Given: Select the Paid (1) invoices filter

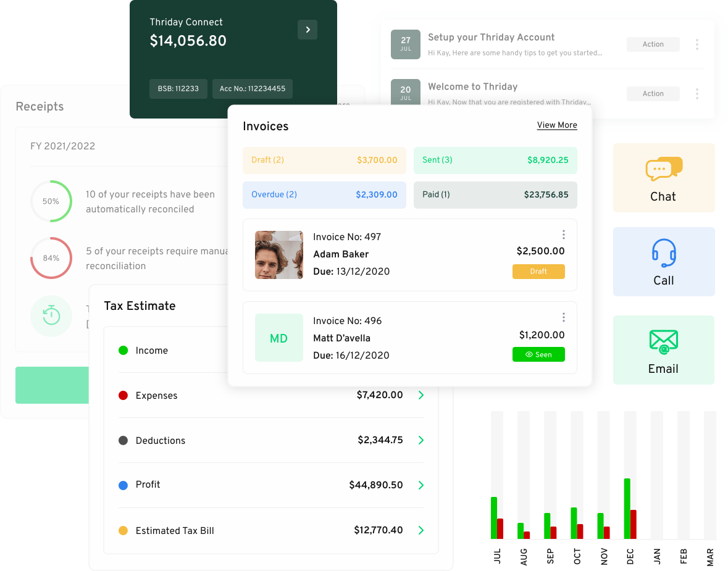Looking at the screenshot, I should pyautogui.click(x=495, y=195).
